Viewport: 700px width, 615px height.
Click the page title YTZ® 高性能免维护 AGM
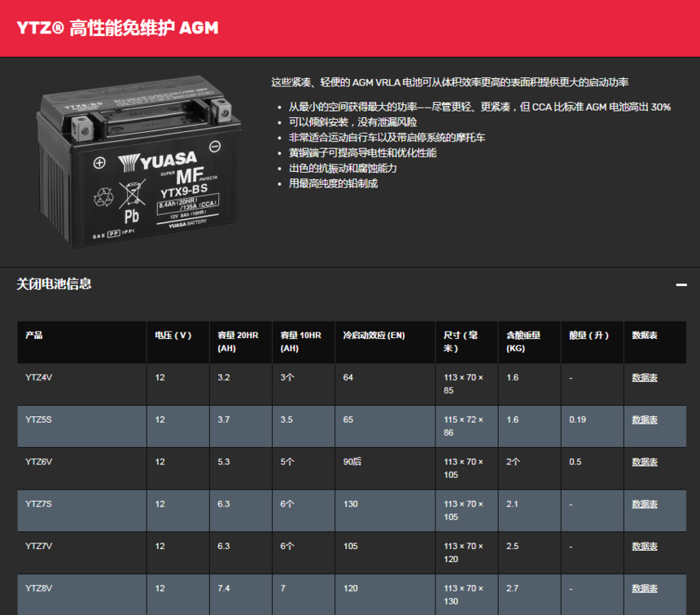click(x=117, y=28)
